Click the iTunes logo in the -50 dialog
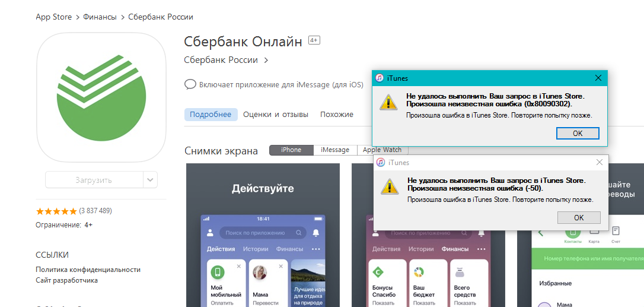Viewport: 644px width, 307px height. (381, 163)
